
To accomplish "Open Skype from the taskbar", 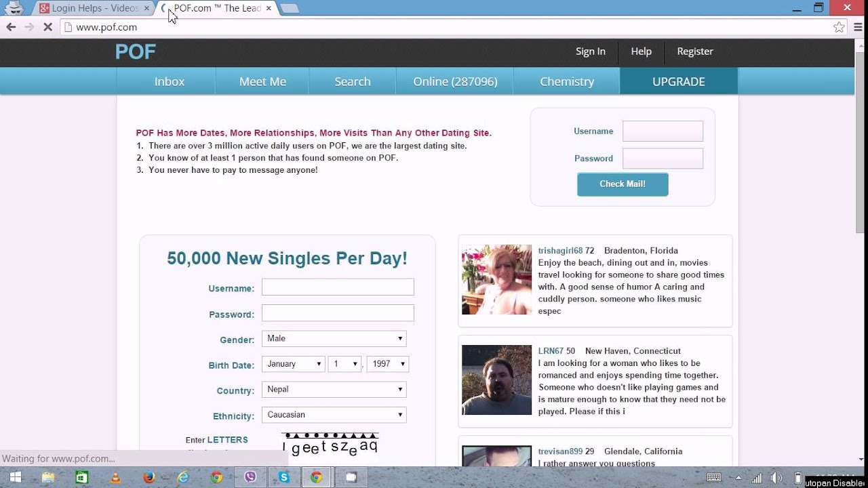I will [x=284, y=477].
